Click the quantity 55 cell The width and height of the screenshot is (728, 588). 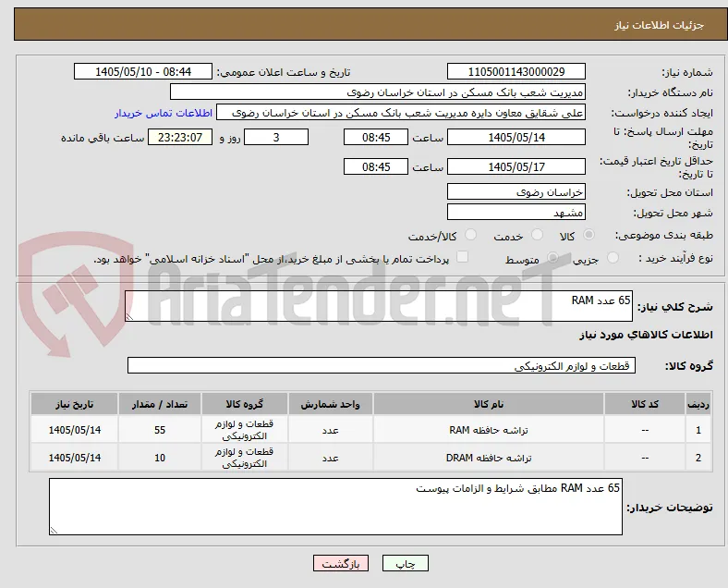tap(160, 430)
